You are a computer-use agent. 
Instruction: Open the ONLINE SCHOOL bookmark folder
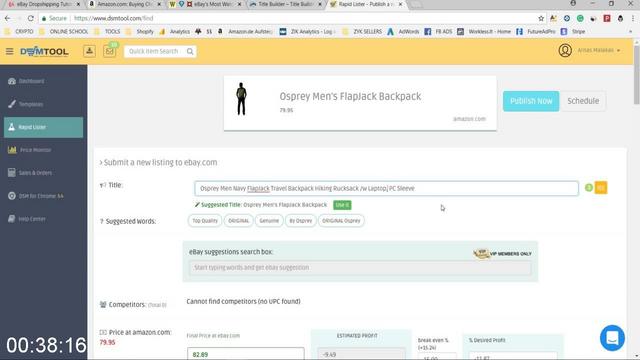tap(64, 31)
